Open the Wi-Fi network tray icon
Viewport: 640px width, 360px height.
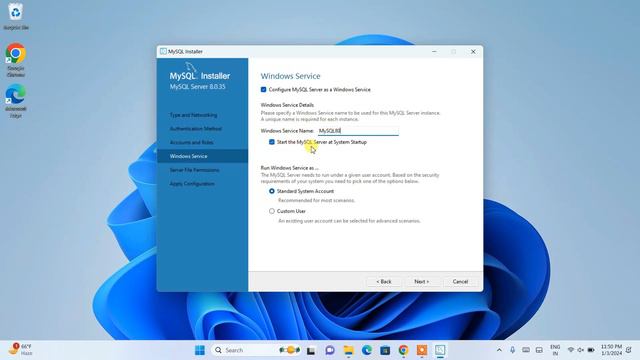point(571,350)
